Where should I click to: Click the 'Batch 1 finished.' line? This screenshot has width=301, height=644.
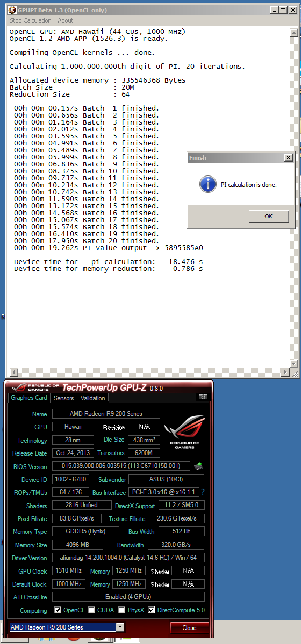coord(87,108)
